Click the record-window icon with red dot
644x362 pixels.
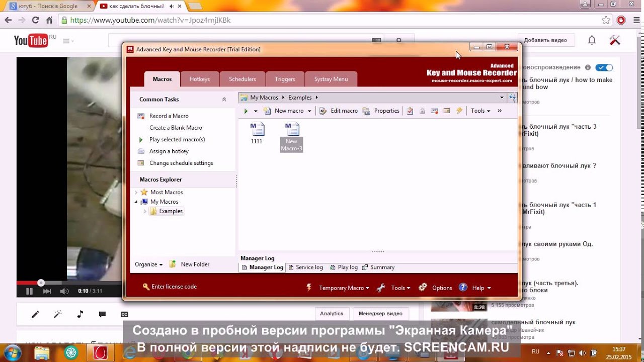click(x=434, y=111)
